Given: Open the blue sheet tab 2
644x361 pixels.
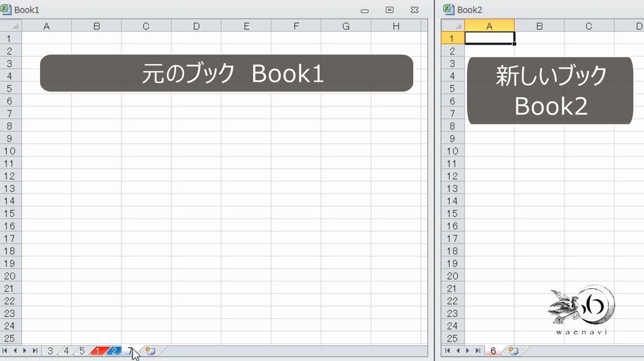Looking at the screenshot, I should pos(114,351).
